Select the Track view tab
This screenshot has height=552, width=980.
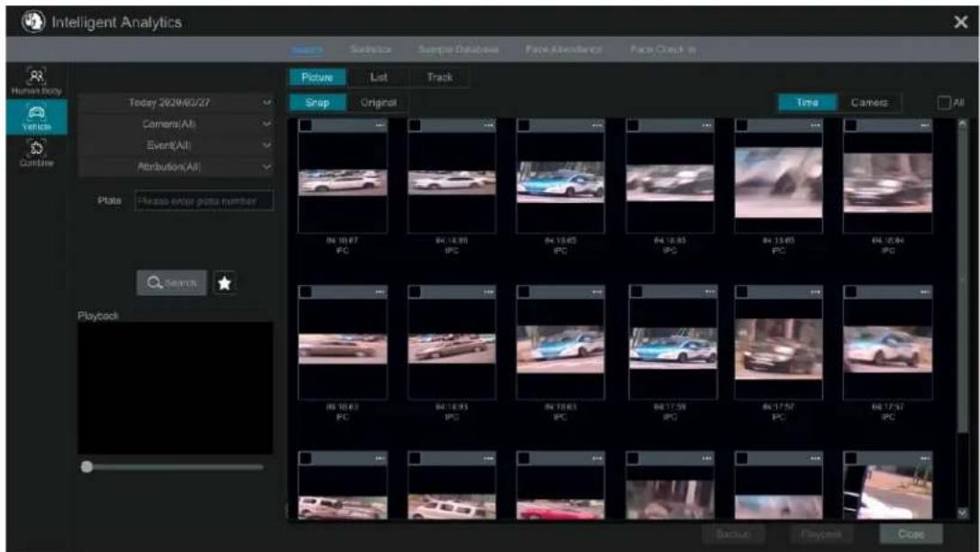pos(439,78)
